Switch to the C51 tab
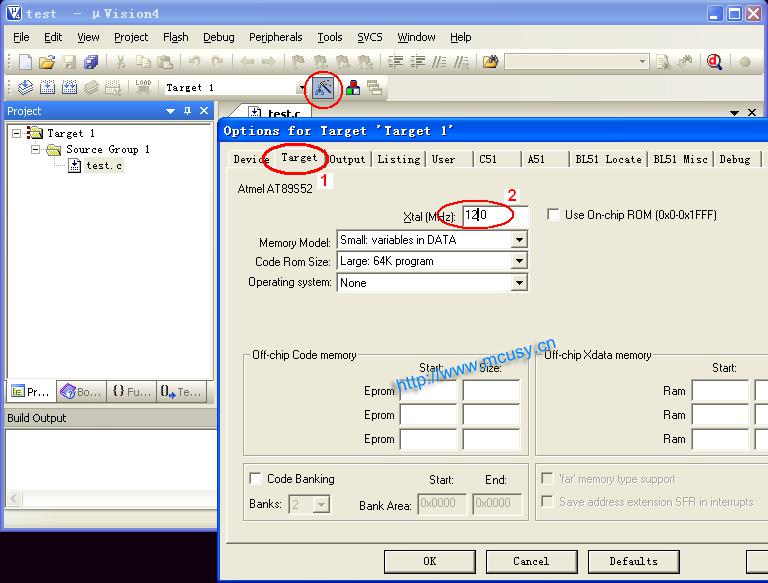The image size is (768, 583). (x=496, y=159)
